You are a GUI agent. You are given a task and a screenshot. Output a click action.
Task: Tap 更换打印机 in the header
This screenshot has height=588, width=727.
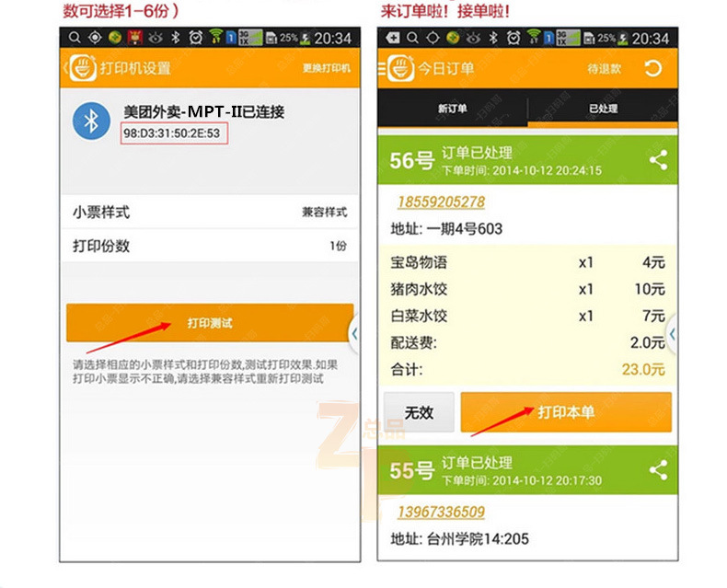327,69
